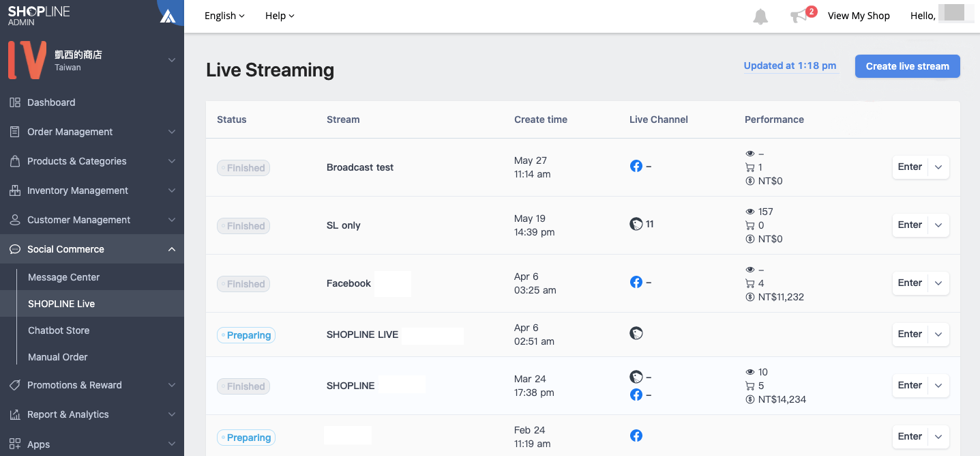
Task: Open View My Shop
Action: [x=858, y=15]
